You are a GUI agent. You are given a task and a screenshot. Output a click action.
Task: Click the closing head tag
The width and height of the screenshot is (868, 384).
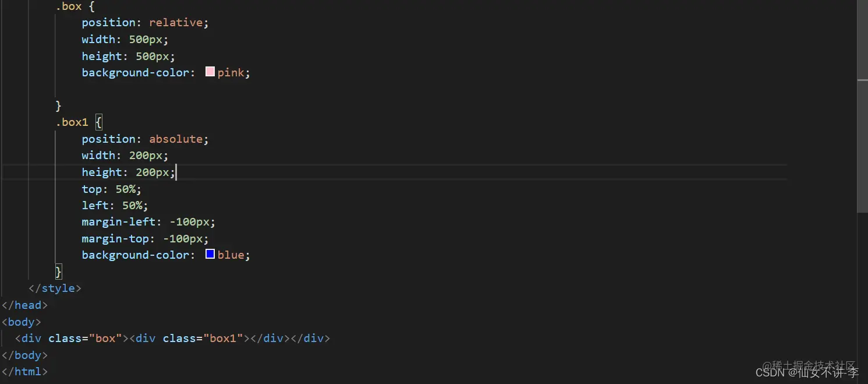point(24,305)
